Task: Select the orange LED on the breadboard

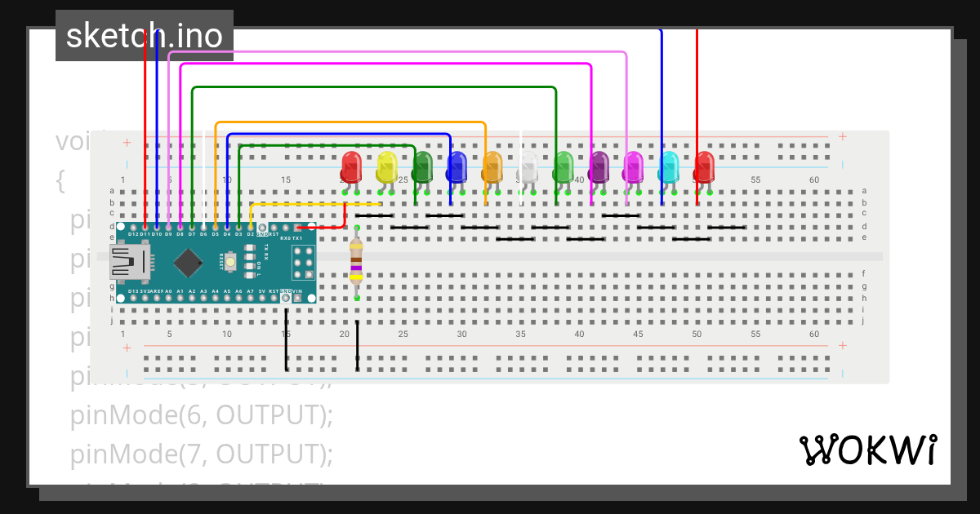Action: [492, 167]
